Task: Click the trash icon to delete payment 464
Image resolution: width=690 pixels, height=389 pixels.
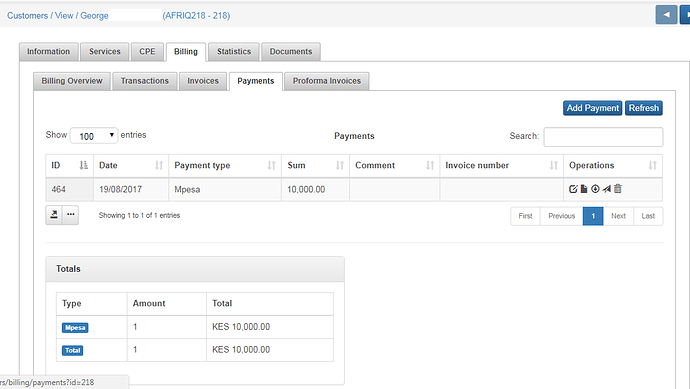Action: 618,188
